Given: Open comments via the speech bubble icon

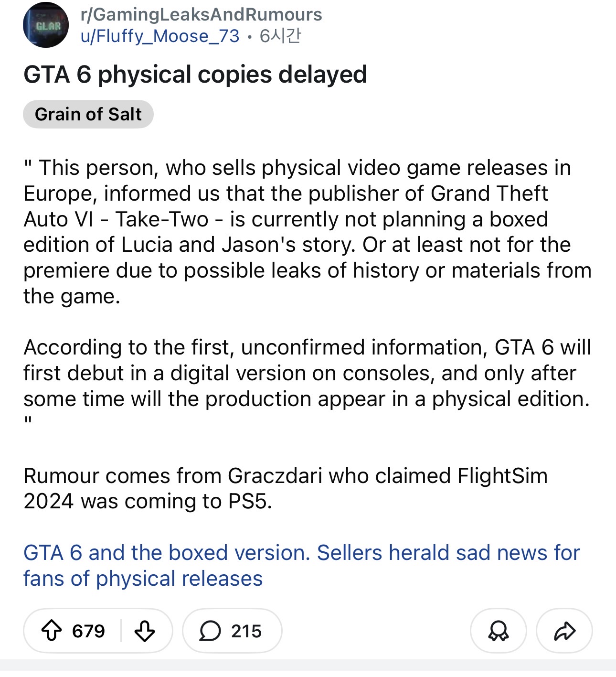Looking at the screenshot, I should 210,631.
